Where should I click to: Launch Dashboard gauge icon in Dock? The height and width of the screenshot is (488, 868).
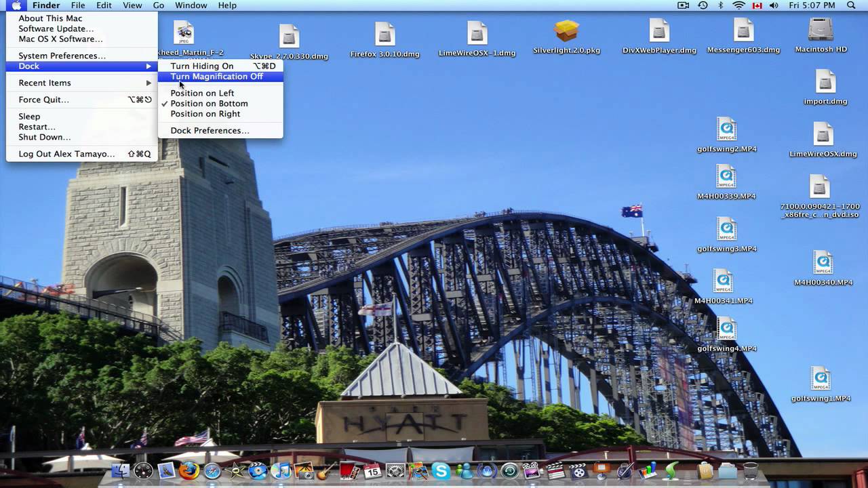(x=143, y=470)
